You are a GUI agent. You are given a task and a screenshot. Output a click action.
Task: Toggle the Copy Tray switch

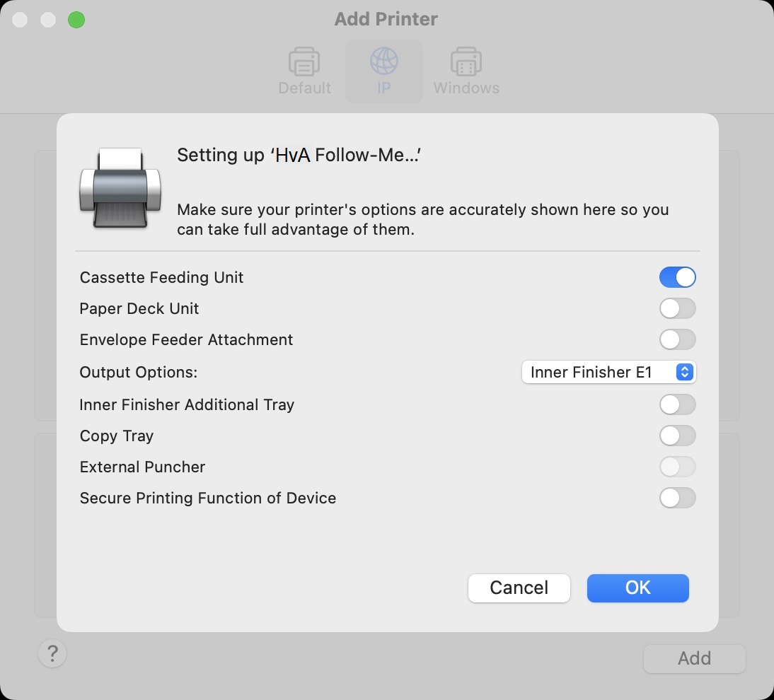point(677,436)
